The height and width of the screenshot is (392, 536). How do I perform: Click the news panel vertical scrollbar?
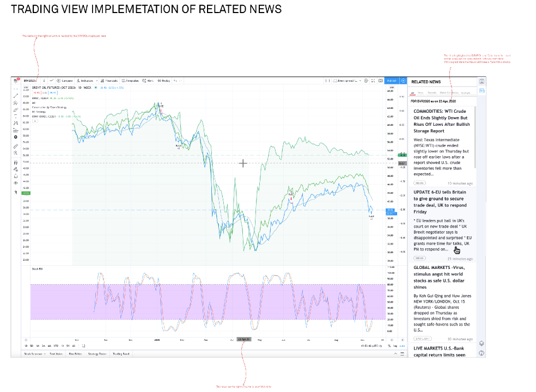point(475,137)
